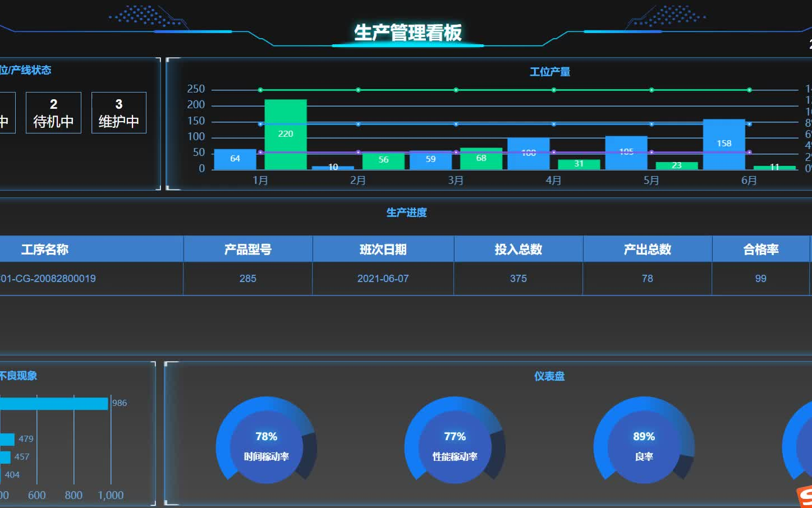This screenshot has height=508, width=812.
Task: Click the 375 input total cell
Action: [x=519, y=279]
